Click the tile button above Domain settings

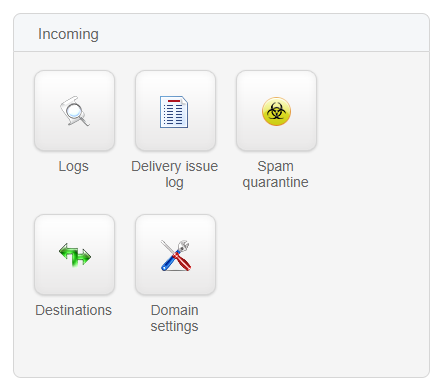[176, 255]
